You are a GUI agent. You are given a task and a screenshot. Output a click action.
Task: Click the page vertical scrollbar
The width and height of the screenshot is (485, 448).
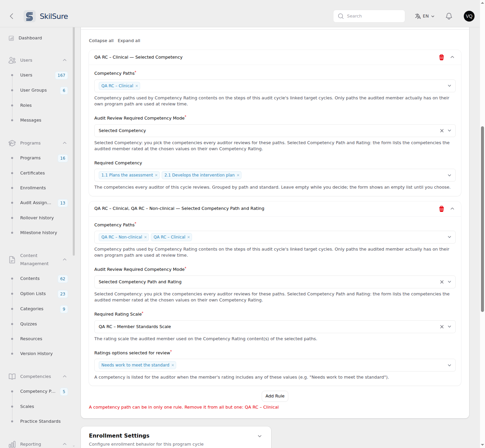[482, 219]
